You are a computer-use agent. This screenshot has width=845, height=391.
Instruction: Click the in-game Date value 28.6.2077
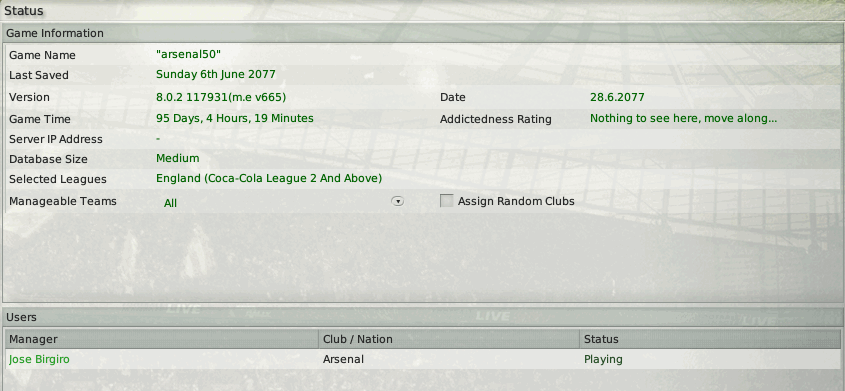617,97
